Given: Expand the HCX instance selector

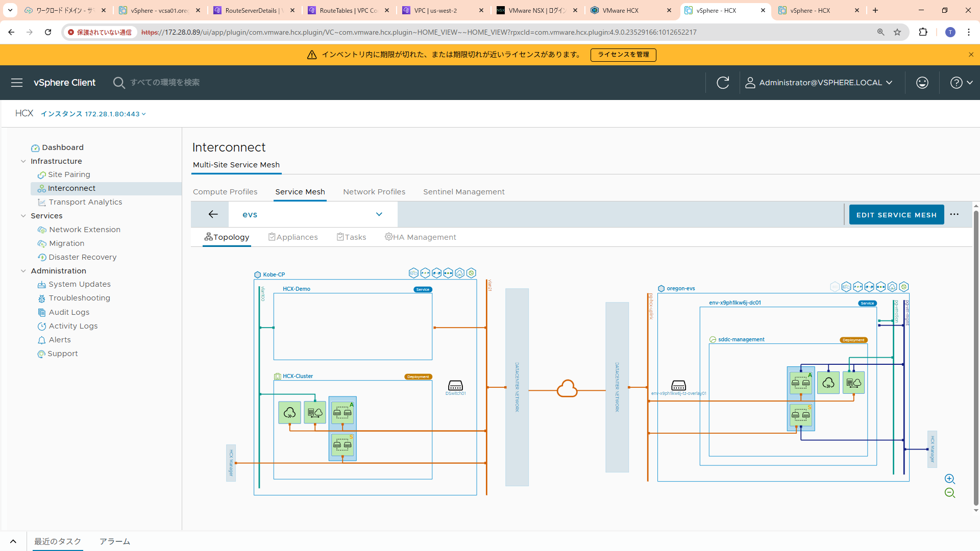Looking at the screenshot, I should (93, 114).
